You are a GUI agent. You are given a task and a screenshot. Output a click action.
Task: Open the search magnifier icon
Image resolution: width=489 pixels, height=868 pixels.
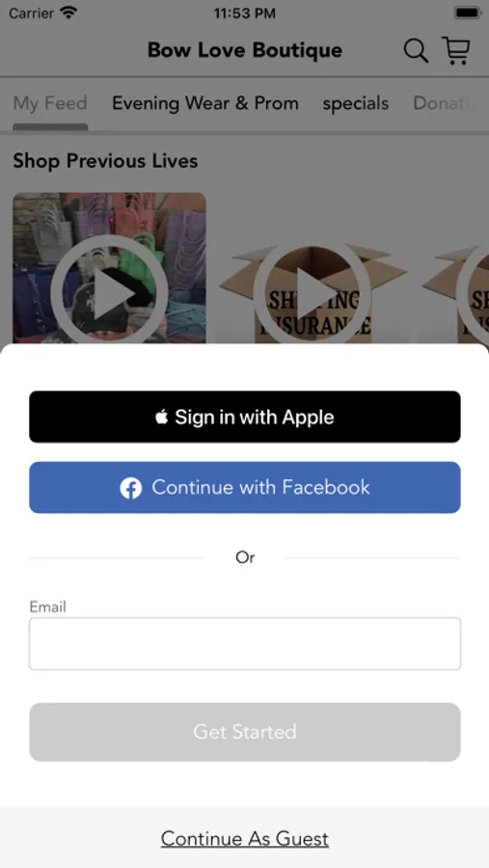(416, 51)
